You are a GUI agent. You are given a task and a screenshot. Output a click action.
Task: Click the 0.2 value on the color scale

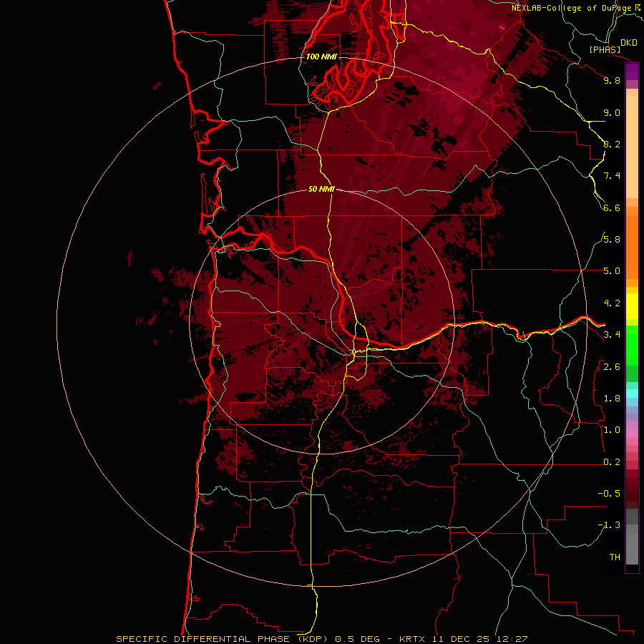pyautogui.click(x=612, y=462)
